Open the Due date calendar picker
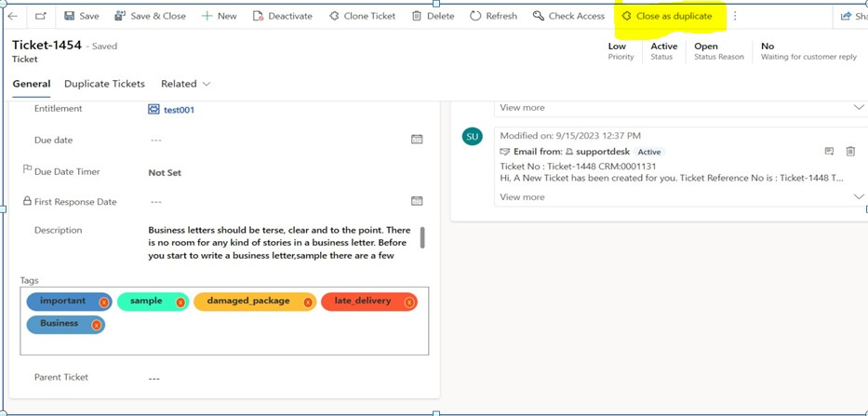This screenshot has height=416, width=868. 417,140
